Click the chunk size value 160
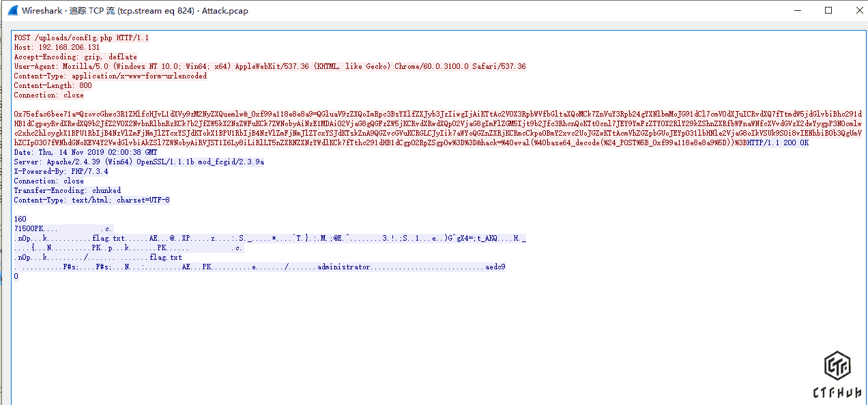The height and width of the screenshot is (405, 868). (20, 220)
